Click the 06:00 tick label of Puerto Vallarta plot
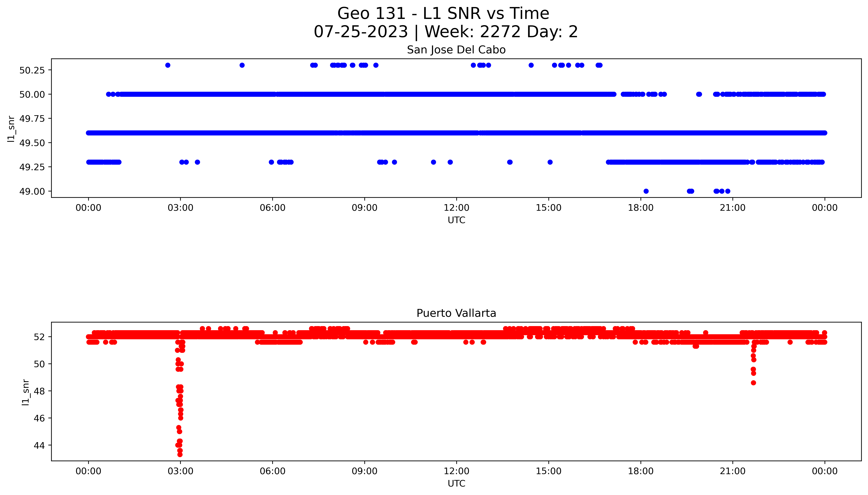The width and height of the screenshot is (868, 495). [272, 471]
